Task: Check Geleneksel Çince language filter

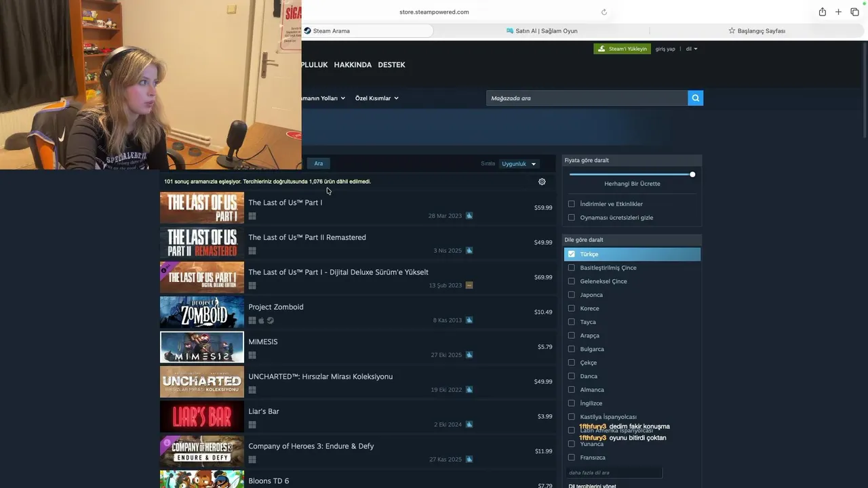Action: click(571, 281)
